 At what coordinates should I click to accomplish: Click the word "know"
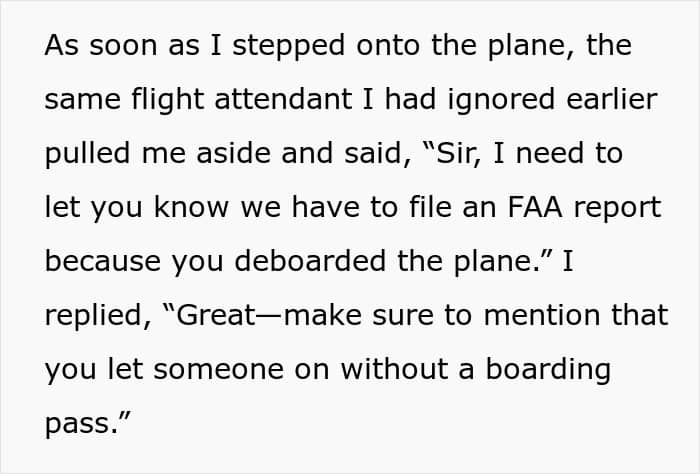tap(191, 207)
